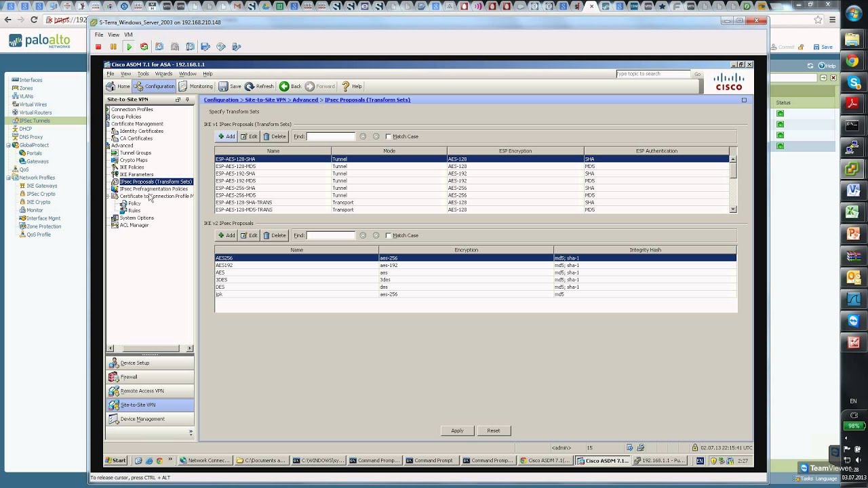Image resolution: width=868 pixels, height=488 pixels.
Task: Open System Options node
Action: 136,218
